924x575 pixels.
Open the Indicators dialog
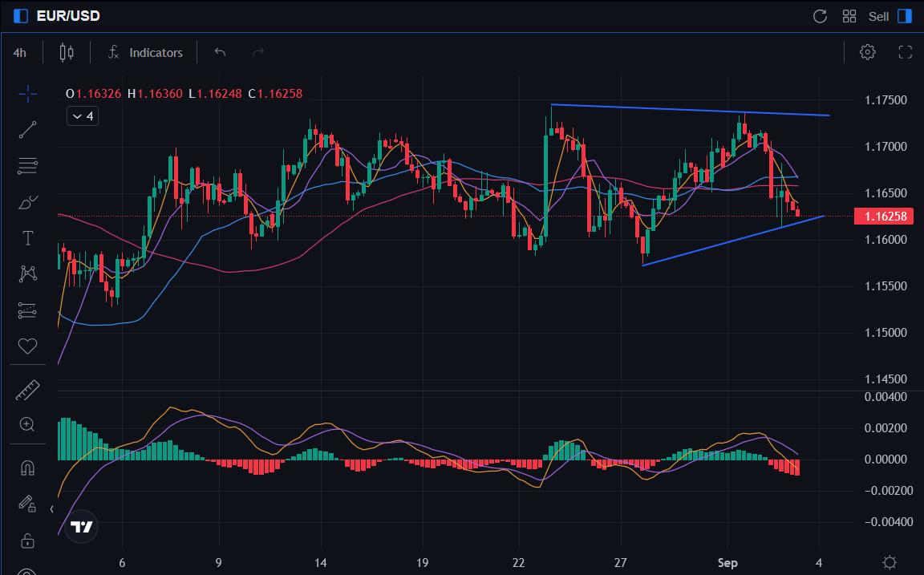[x=145, y=52]
